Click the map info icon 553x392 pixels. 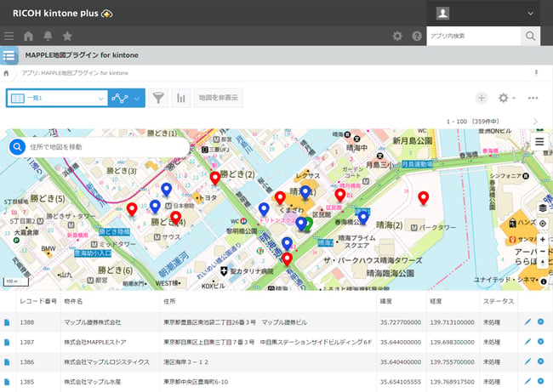click(544, 281)
